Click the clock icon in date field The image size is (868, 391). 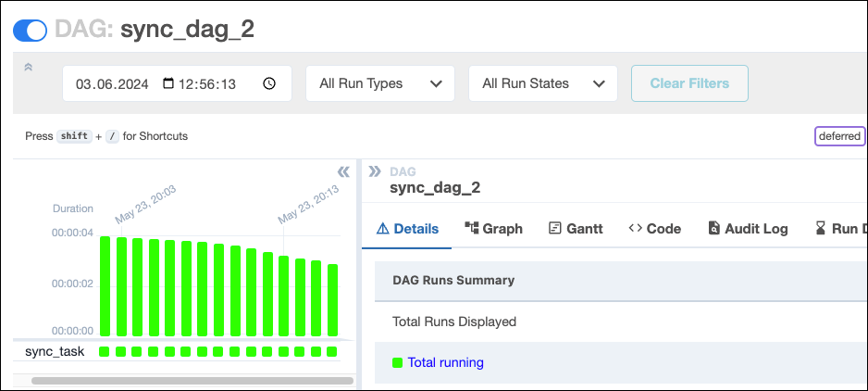click(x=269, y=83)
